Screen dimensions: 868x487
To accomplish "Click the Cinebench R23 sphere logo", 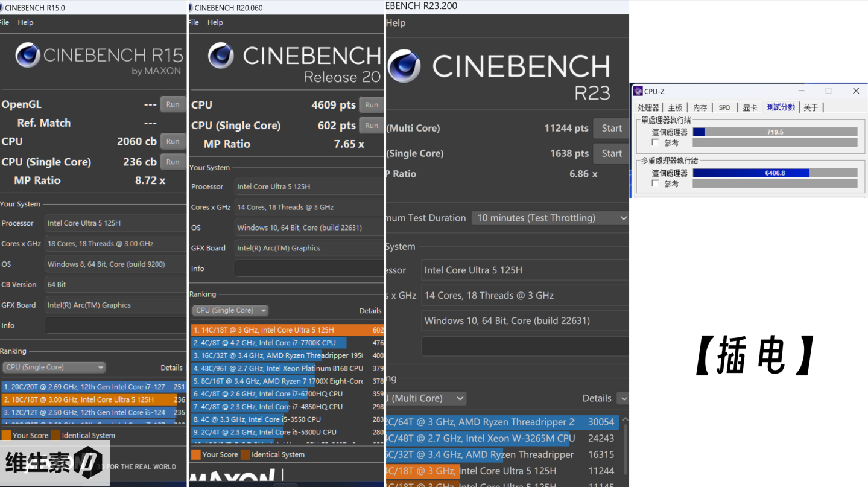I will [x=404, y=66].
